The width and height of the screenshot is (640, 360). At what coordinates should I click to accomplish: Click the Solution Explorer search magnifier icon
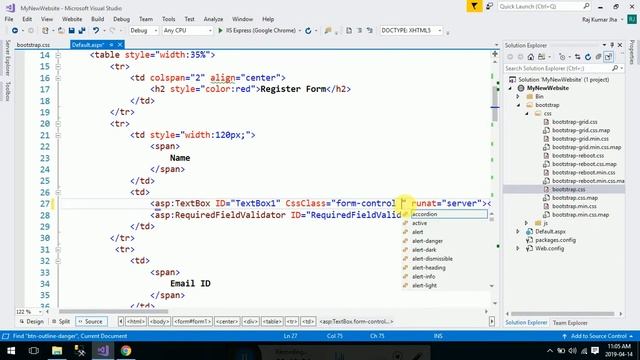(x=615, y=68)
